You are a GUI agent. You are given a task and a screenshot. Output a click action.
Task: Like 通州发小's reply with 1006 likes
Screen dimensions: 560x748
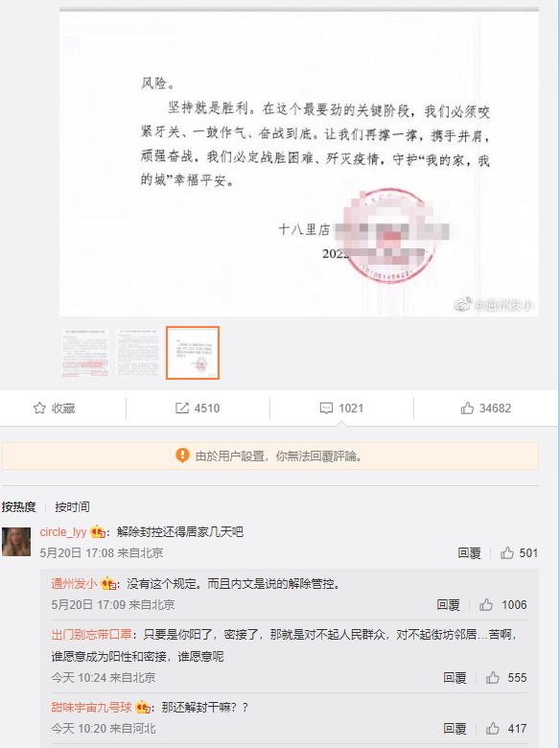(x=486, y=605)
